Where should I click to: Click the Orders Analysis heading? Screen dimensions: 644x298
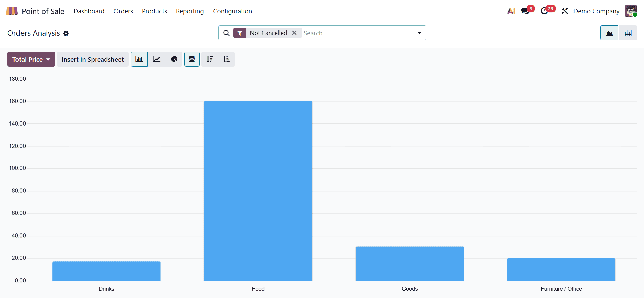[x=34, y=33]
